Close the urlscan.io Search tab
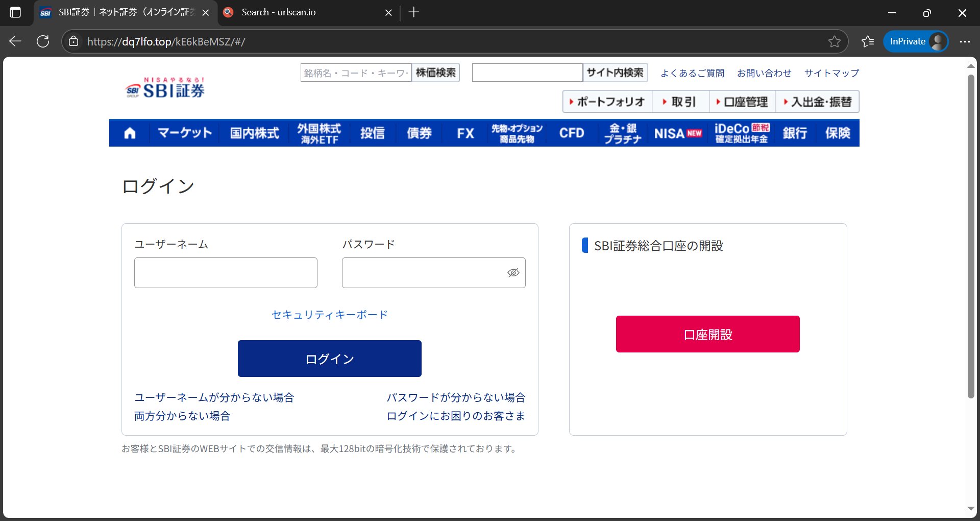 388,12
